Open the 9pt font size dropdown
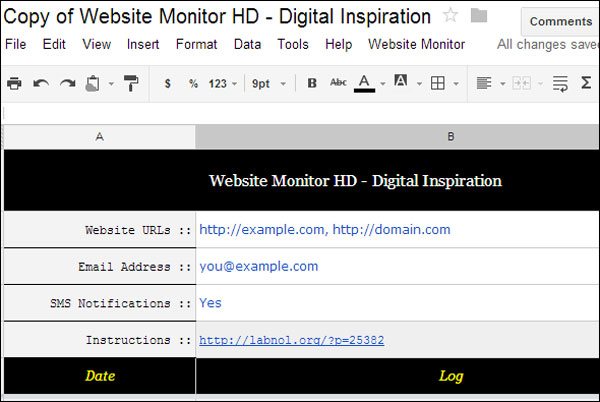This screenshot has height=402, width=600. tap(269, 83)
